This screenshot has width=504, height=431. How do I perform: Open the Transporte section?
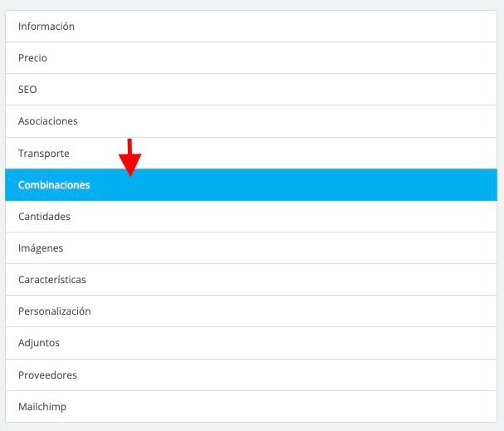[x=251, y=154]
